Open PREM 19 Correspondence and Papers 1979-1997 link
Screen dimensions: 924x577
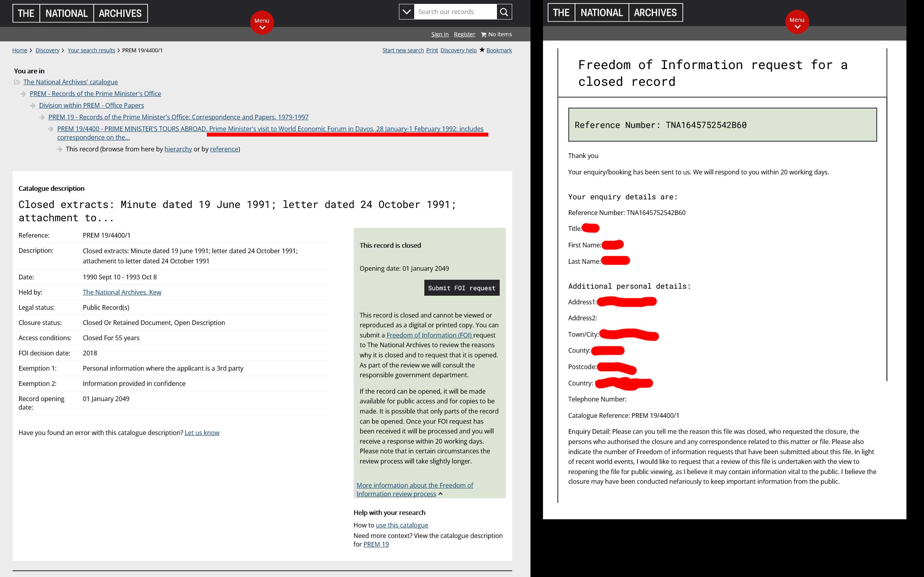coord(178,117)
